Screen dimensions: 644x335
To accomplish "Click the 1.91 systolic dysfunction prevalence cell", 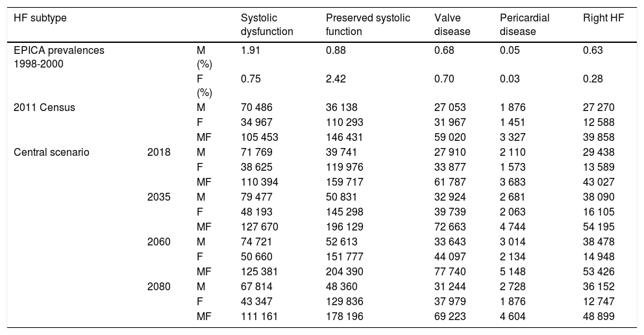I will (x=251, y=50).
